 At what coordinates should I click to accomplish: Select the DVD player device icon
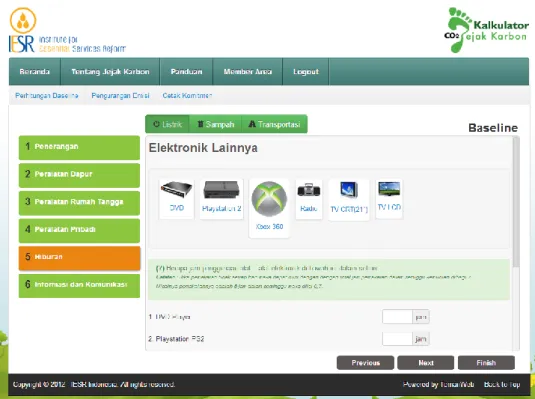click(176, 199)
